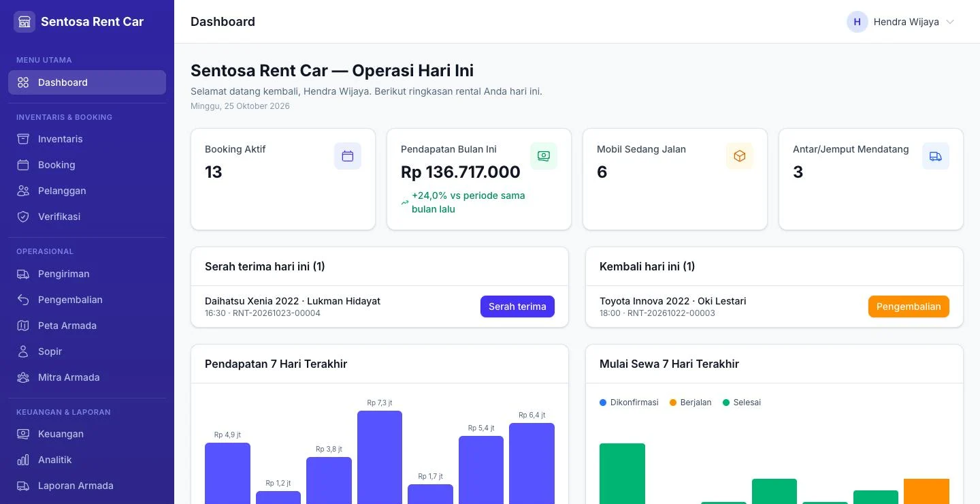Click the Toyota Innova 2022 · Oki Lestari entry
Viewport: 980px width, 504px height.
(x=672, y=301)
